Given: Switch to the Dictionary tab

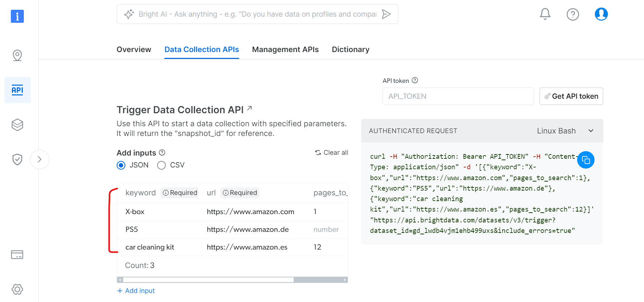Looking at the screenshot, I should [x=350, y=50].
